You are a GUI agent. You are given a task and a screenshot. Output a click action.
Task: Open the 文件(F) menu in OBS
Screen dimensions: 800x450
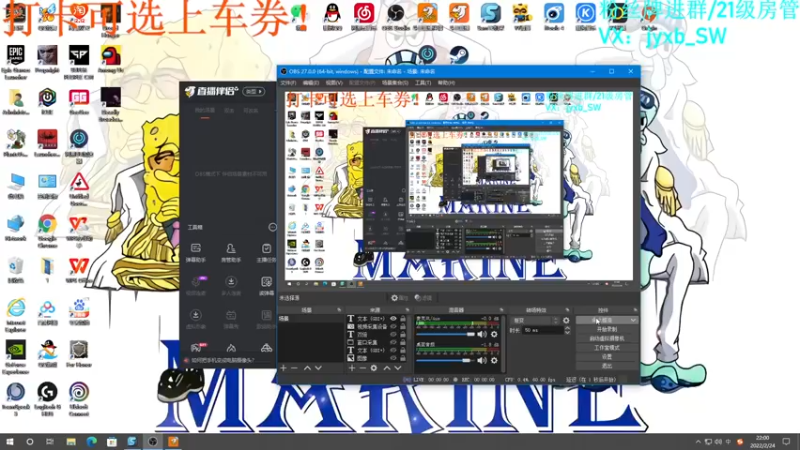288,83
